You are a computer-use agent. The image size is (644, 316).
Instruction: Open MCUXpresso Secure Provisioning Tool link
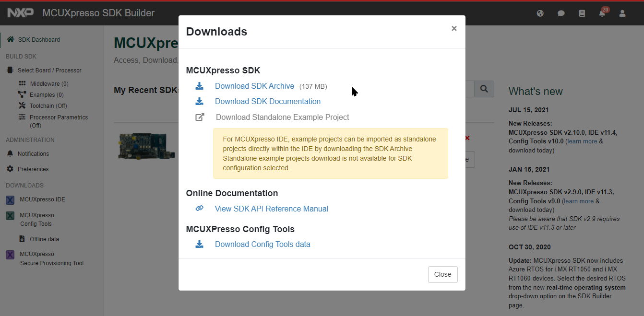point(52,258)
